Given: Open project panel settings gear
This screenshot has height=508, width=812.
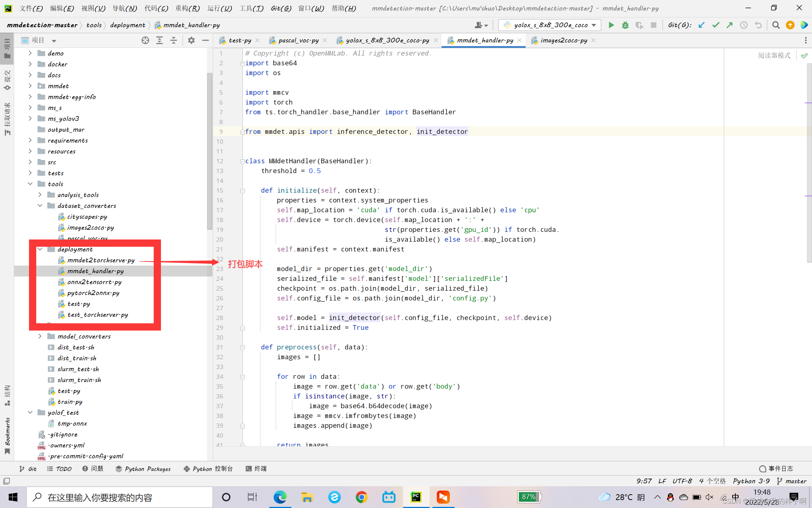Looking at the screenshot, I should click(191, 40).
